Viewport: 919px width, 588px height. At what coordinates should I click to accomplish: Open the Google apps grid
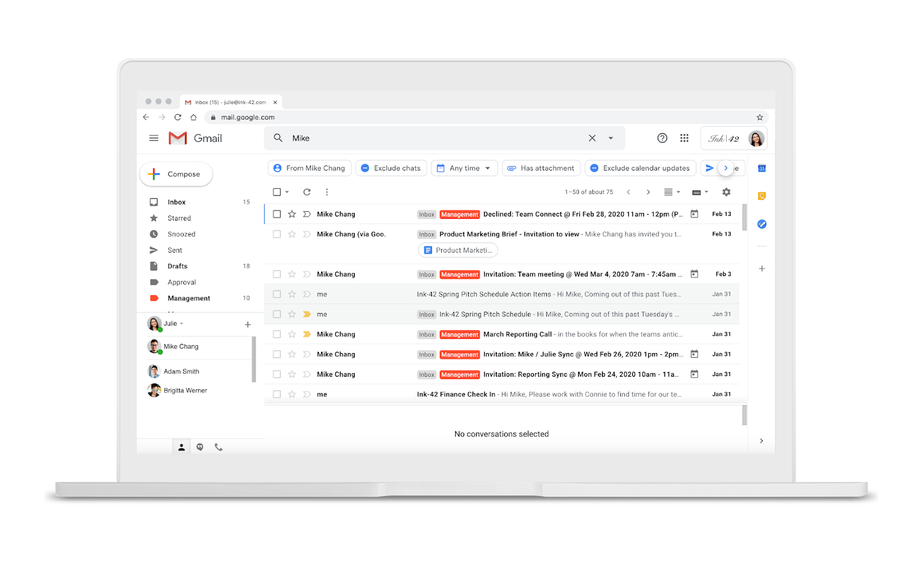[684, 138]
